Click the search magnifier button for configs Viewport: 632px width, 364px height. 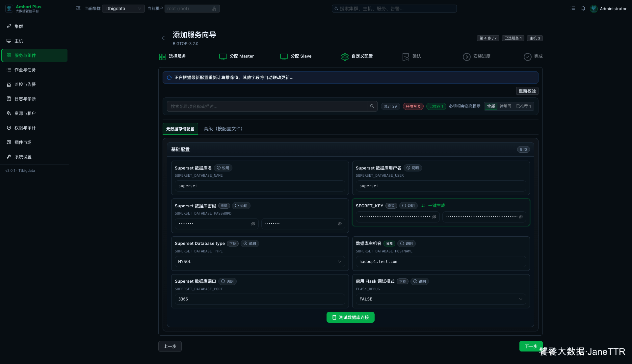coord(372,106)
